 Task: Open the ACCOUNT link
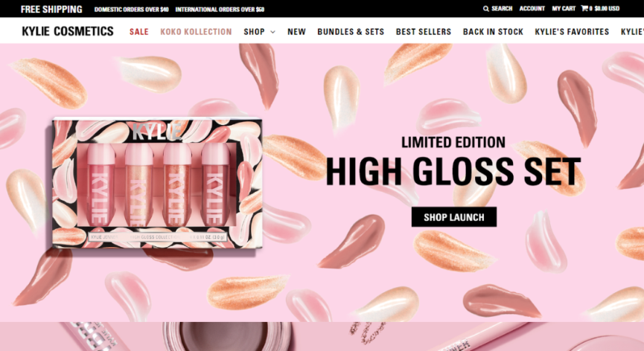pyautogui.click(x=532, y=9)
